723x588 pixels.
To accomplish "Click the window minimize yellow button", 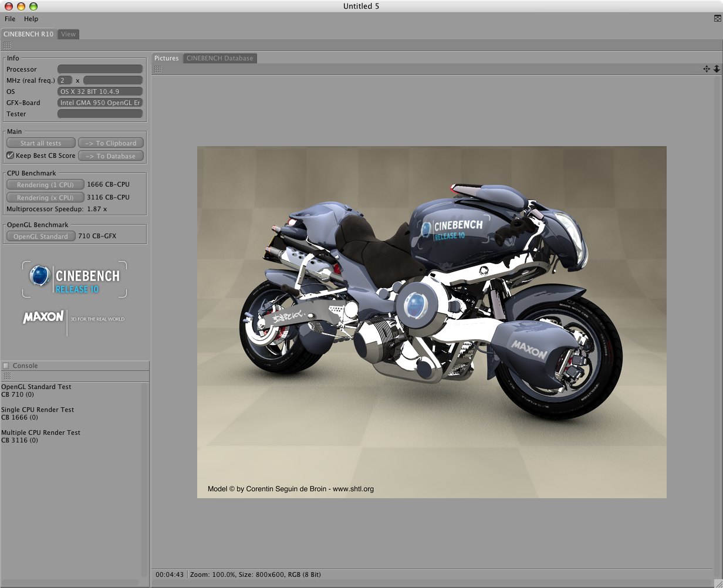I will tap(21, 6).
